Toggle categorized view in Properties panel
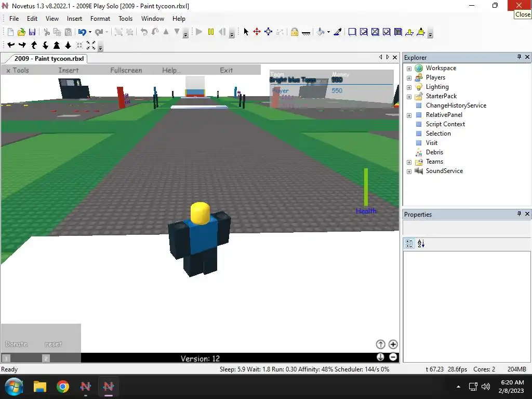The height and width of the screenshot is (399, 532). coord(409,243)
